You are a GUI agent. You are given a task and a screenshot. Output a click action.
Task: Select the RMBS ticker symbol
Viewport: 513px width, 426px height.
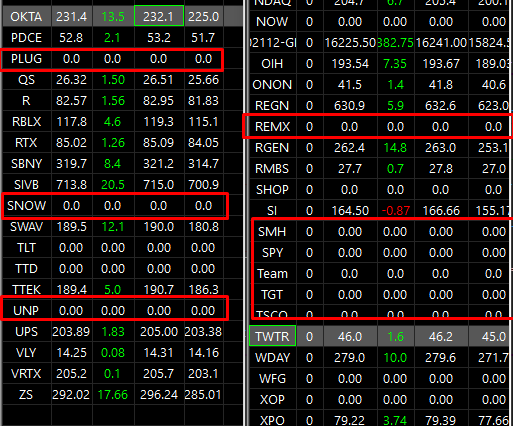pyautogui.click(x=272, y=169)
